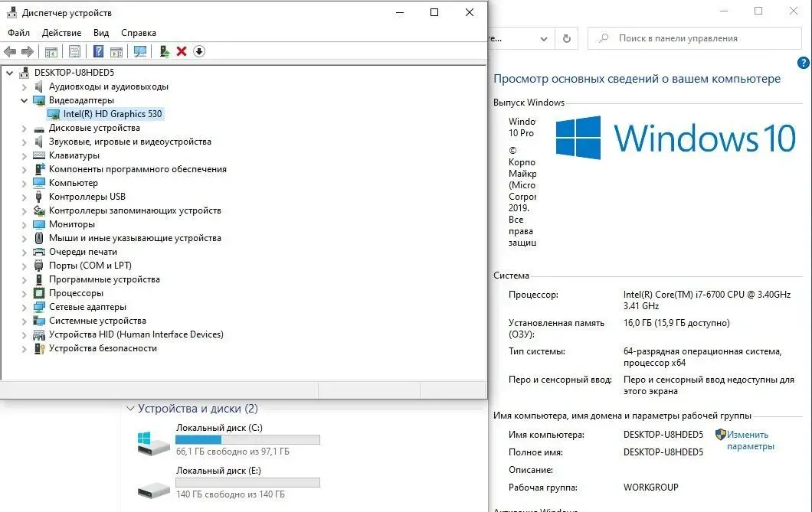Click the properties toolbar icon
Viewport: 812px width, 512px height.
coord(74,51)
